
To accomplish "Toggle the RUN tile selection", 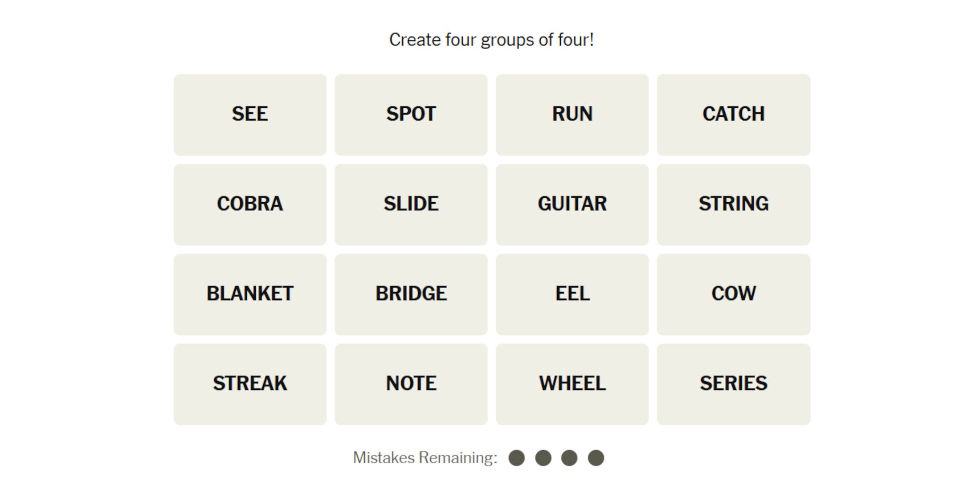I will point(572,114).
